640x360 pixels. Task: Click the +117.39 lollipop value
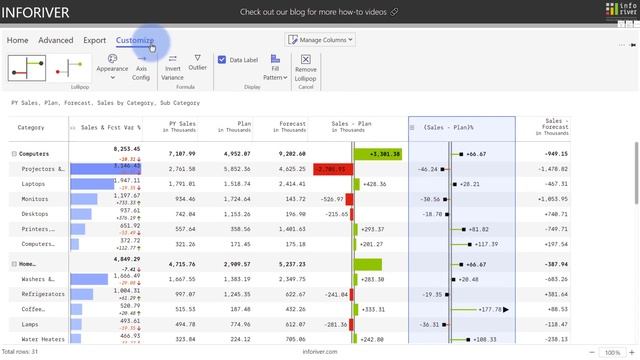486,244
